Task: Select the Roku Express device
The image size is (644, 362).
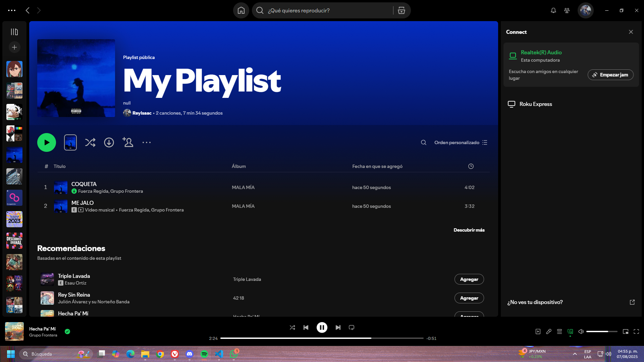Action: click(535, 104)
